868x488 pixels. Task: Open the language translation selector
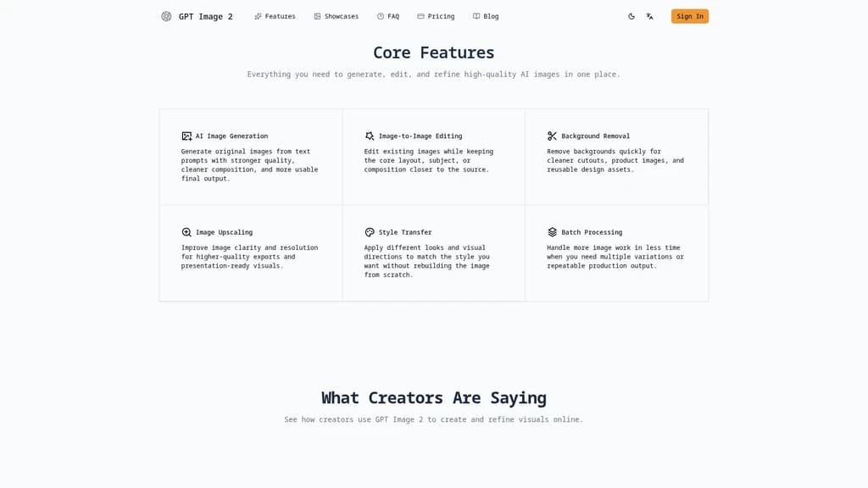[x=650, y=17]
